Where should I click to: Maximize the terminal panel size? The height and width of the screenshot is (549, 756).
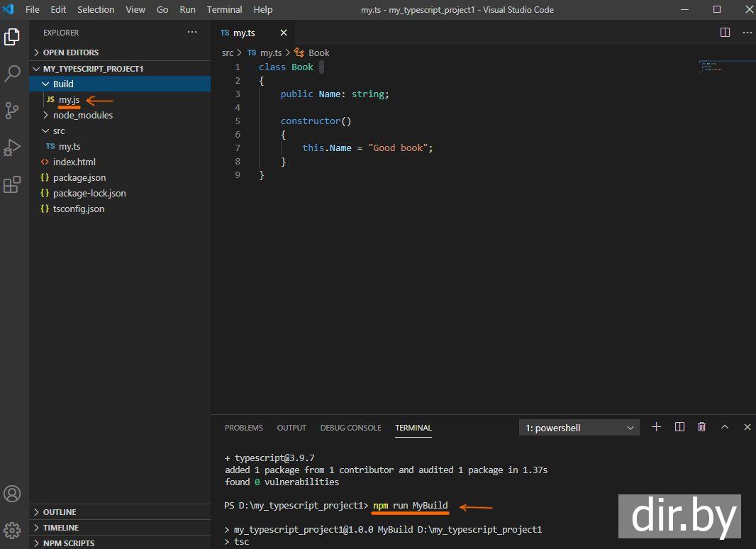coord(724,427)
